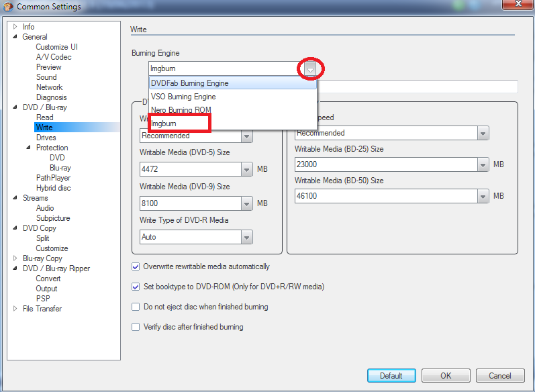This screenshot has height=392, width=535.
Task: Select PathPlayer in settings tree
Action: tap(53, 178)
